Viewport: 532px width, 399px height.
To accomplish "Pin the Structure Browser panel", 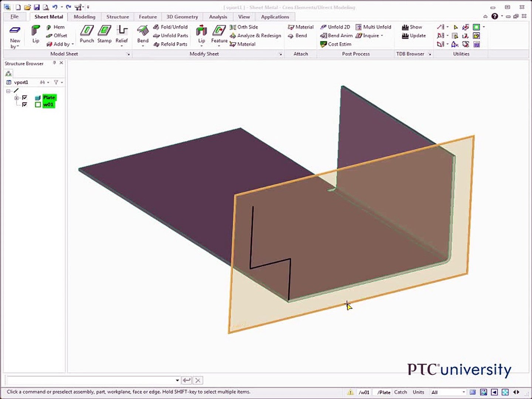I will click(x=54, y=63).
